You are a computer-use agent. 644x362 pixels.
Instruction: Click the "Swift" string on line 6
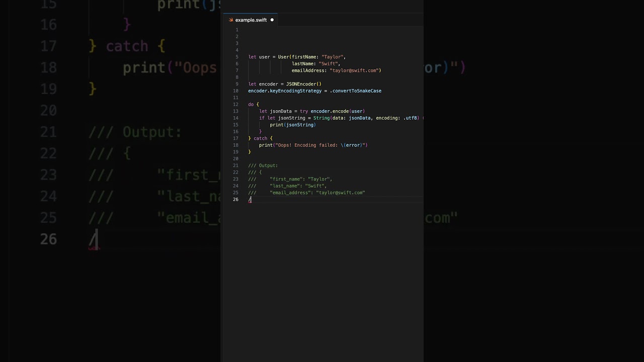(x=330, y=64)
